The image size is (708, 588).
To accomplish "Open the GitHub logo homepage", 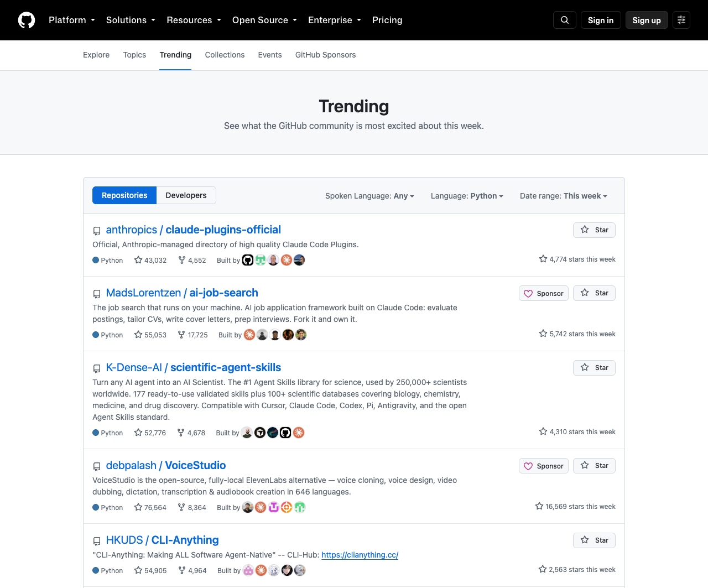I will coord(27,20).
